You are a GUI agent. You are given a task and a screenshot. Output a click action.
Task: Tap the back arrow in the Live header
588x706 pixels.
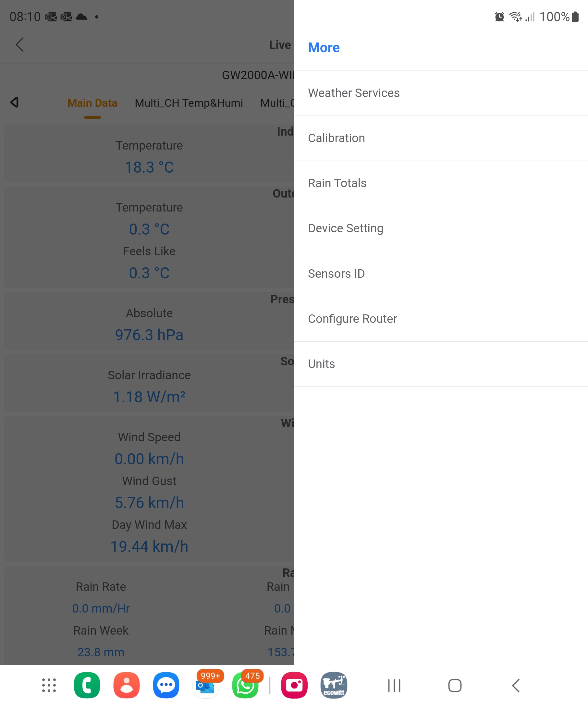20,45
